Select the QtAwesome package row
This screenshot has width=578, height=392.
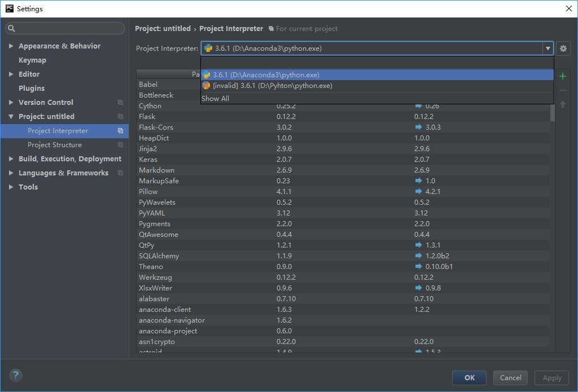pos(343,234)
